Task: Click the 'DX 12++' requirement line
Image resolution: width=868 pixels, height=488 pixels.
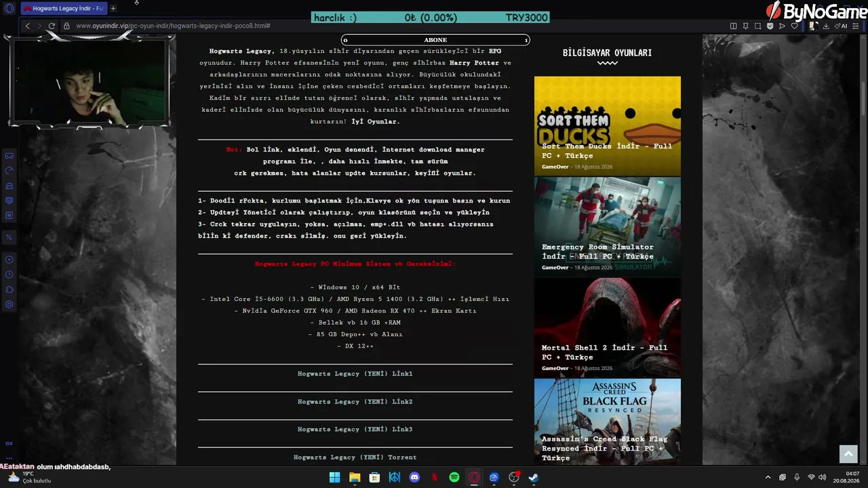Action: click(x=355, y=346)
